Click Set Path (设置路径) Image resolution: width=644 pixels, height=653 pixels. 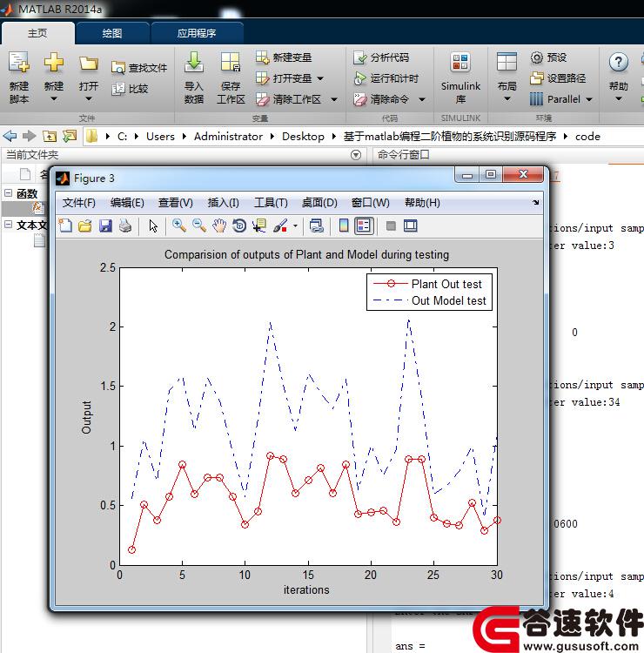pos(558,77)
